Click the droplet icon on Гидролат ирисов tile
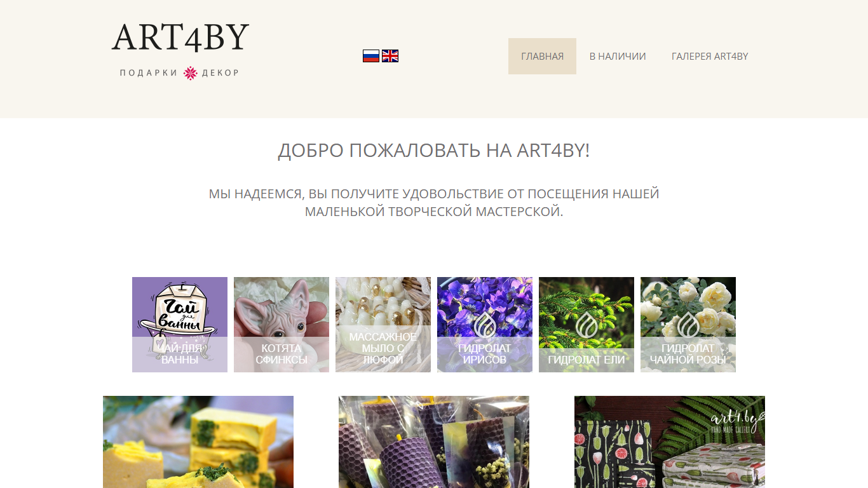The image size is (868, 488). pos(485,324)
